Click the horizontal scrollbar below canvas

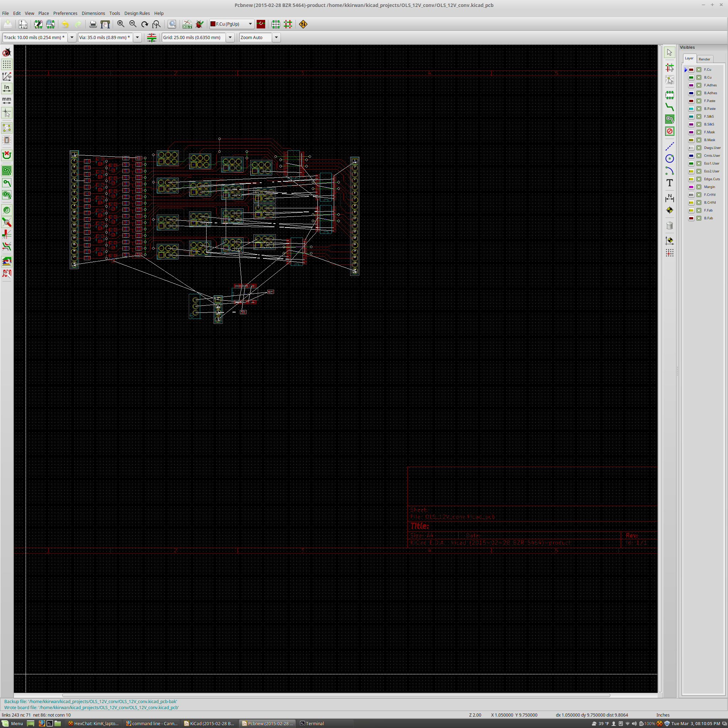(336, 695)
